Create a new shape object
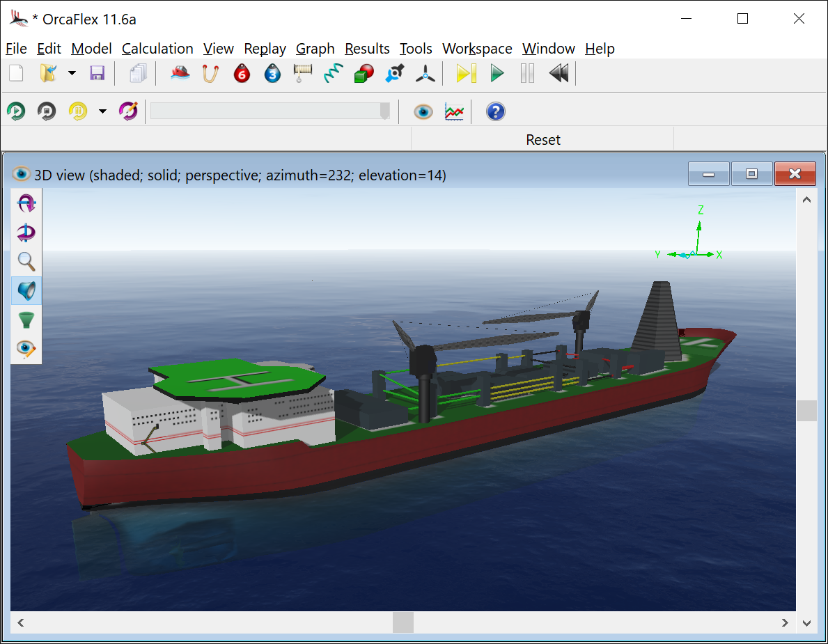The height and width of the screenshot is (644, 828). click(363, 73)
